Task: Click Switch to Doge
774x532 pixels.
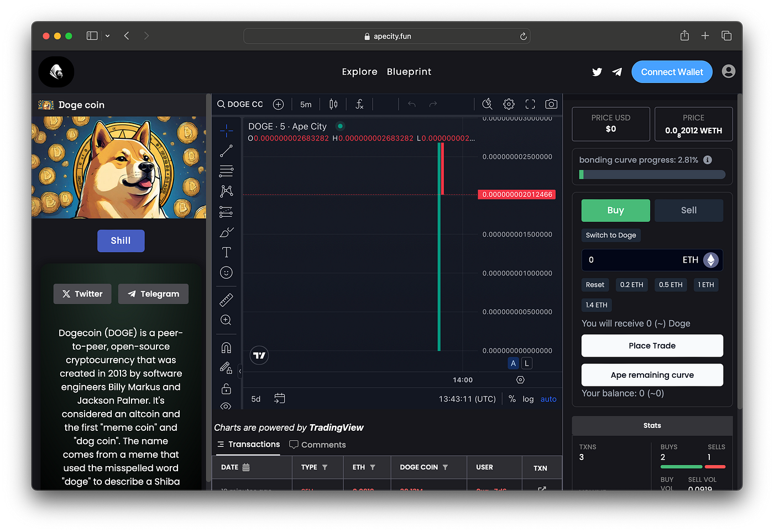Action: pyautogui.click(x=611, y=235)
